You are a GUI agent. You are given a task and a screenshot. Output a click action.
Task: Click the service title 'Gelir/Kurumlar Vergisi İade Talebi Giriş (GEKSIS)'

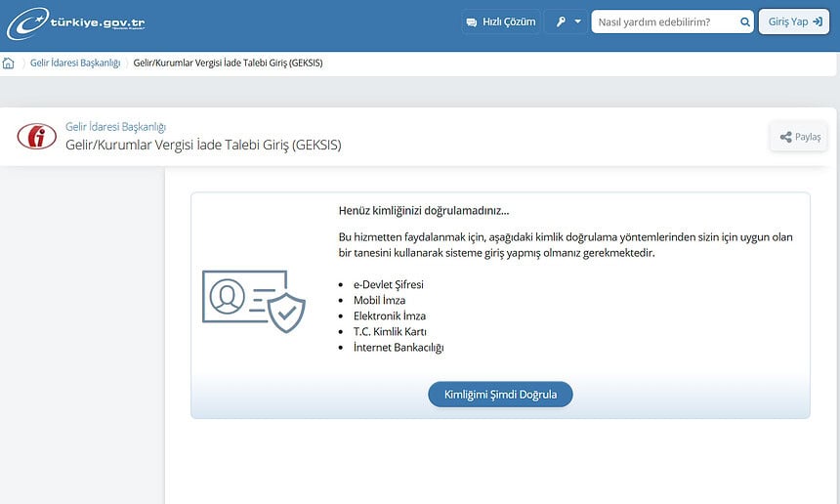203,145
